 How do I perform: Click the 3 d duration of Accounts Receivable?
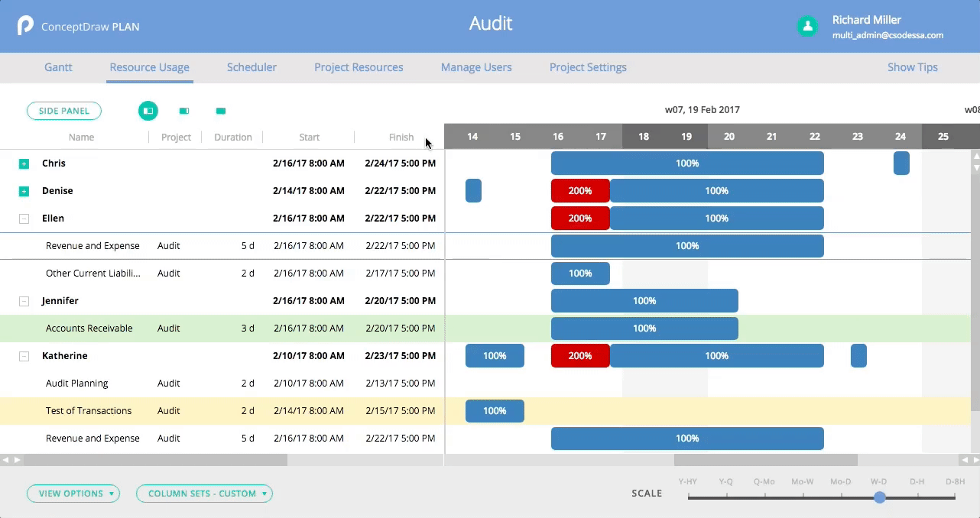click(248, 329)
